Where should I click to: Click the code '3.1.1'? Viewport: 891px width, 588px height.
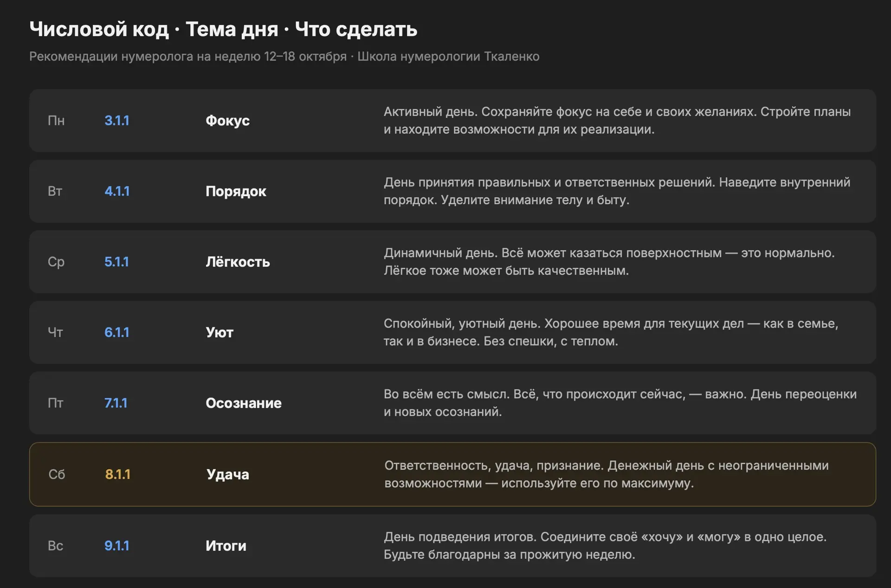[117, 121]
